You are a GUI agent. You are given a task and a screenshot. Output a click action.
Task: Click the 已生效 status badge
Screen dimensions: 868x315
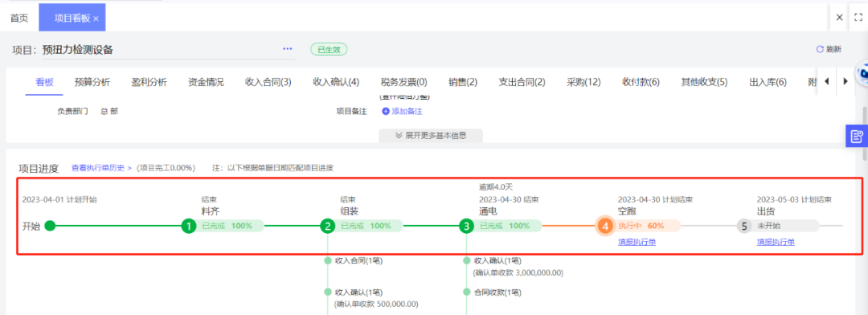point(329,49)
